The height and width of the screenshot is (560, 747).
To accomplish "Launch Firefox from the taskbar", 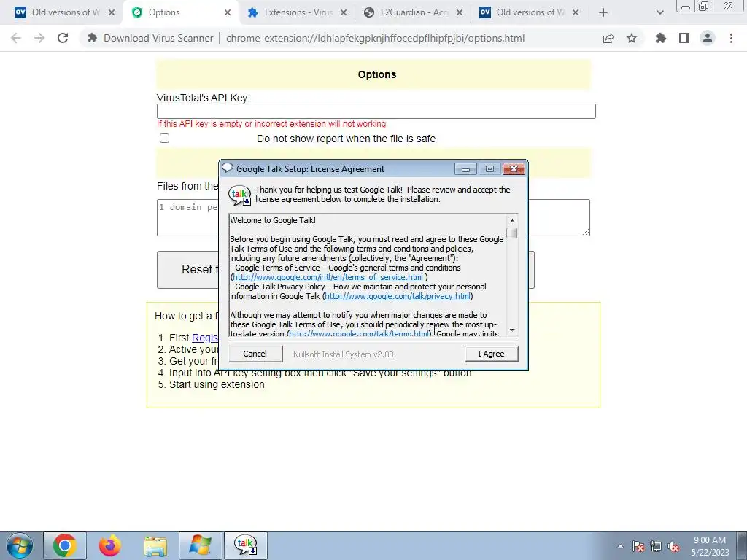I will click(110, 545).
